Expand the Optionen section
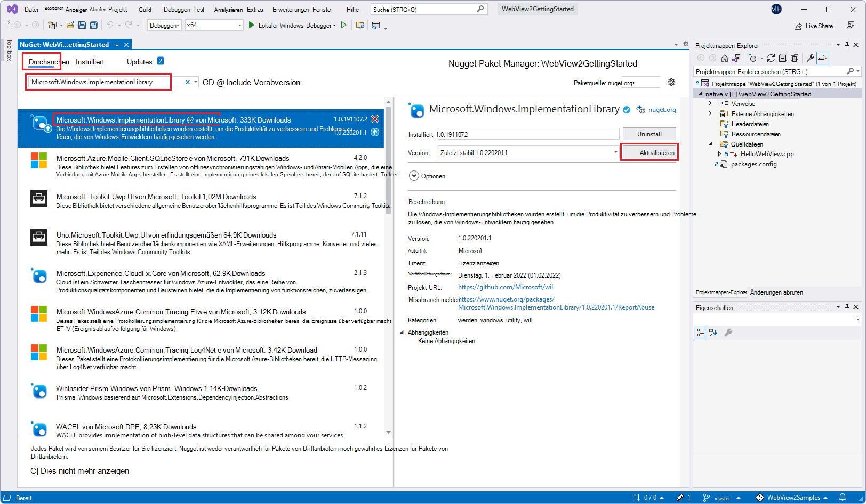 414,176
